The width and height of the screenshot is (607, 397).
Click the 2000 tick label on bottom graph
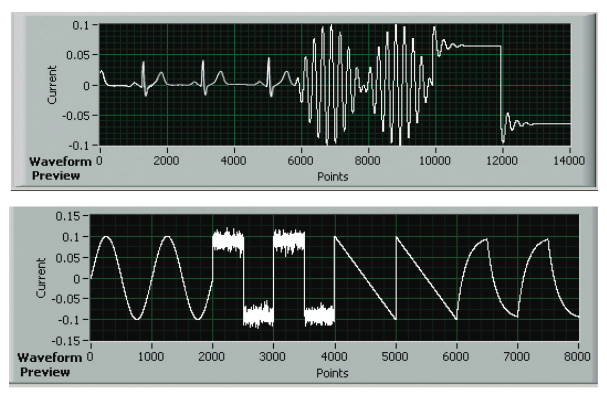[x=212, y=356]
